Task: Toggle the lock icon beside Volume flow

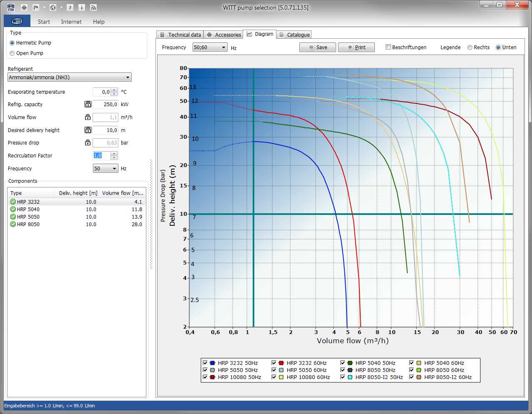Action: (88, 117)
